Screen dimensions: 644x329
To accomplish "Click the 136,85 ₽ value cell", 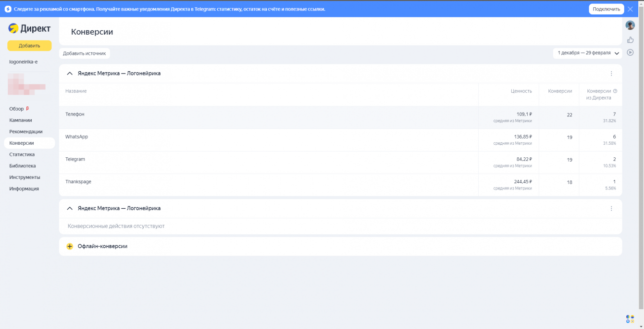I will coord(523,137).
